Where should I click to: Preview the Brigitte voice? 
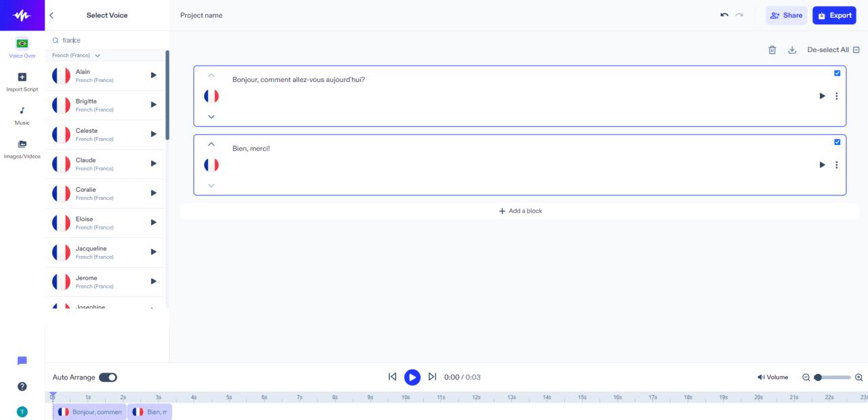pyautogui.click(x=154, y=104)
